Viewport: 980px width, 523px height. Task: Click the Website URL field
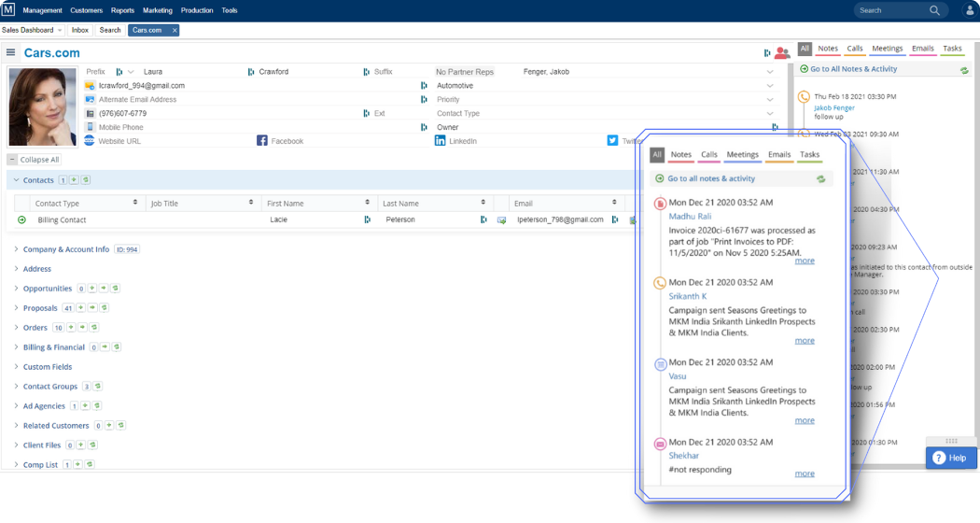(x=119, y=141)
